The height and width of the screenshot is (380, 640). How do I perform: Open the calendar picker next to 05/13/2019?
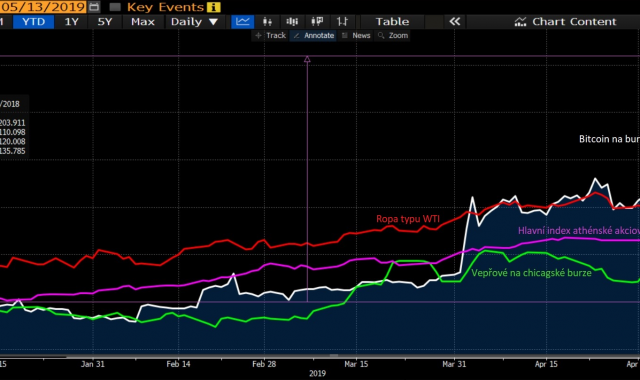(94, 7)
